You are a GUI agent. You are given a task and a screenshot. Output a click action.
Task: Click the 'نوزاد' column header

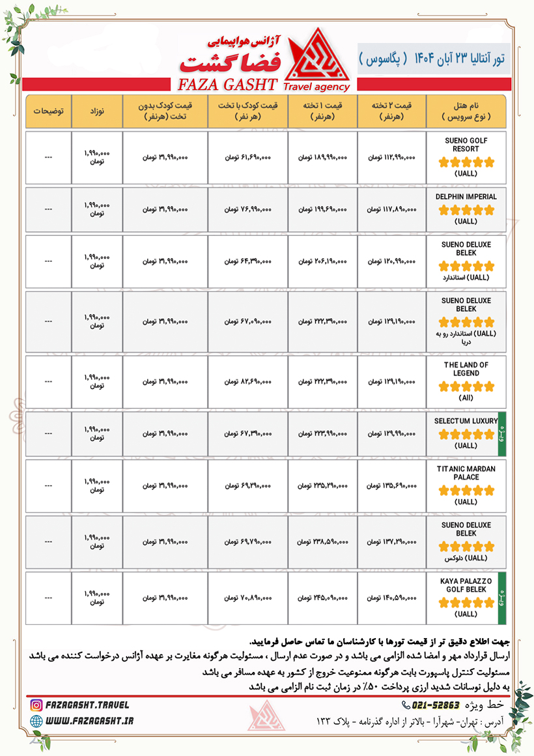tap(96, 111)
